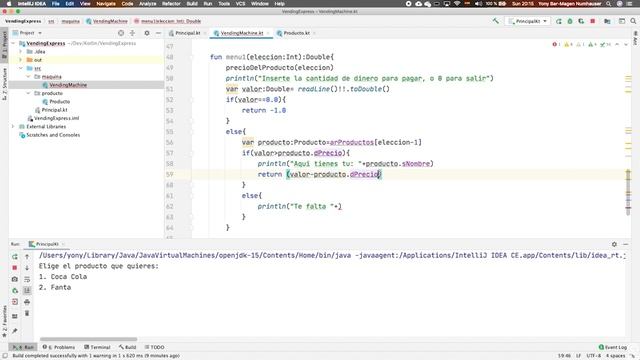Jump down the stack trace with the down arrow
Screen dimensions: 640x360
(x=27, y=268)
